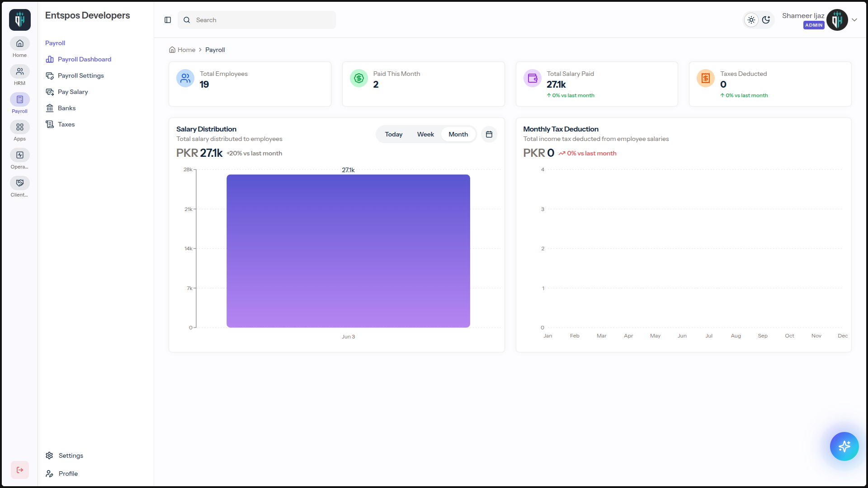This screenshot has height=488, width=868.
Task: Click the red logout icon
Action: [x=20, y=470]
